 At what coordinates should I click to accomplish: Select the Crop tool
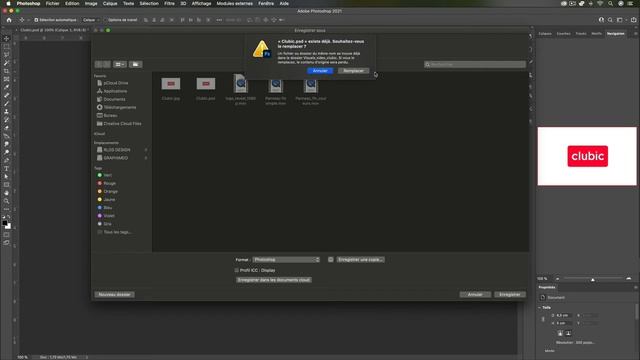pos(6,71)
